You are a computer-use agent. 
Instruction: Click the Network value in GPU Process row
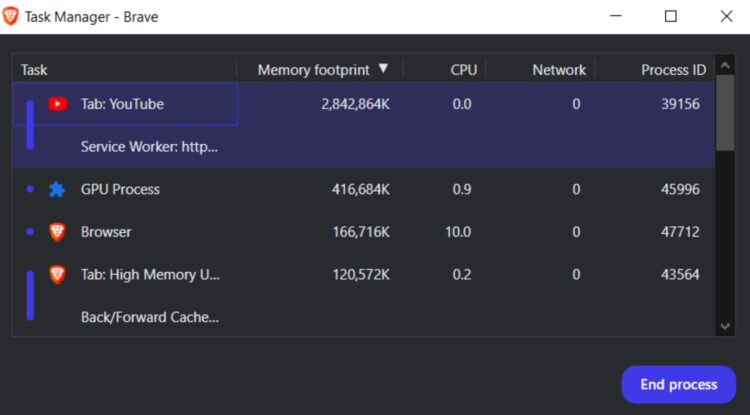click(576, 190)
